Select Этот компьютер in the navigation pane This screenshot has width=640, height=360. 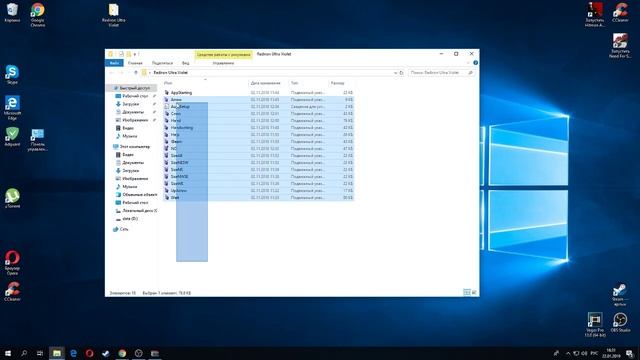[131, 147]
